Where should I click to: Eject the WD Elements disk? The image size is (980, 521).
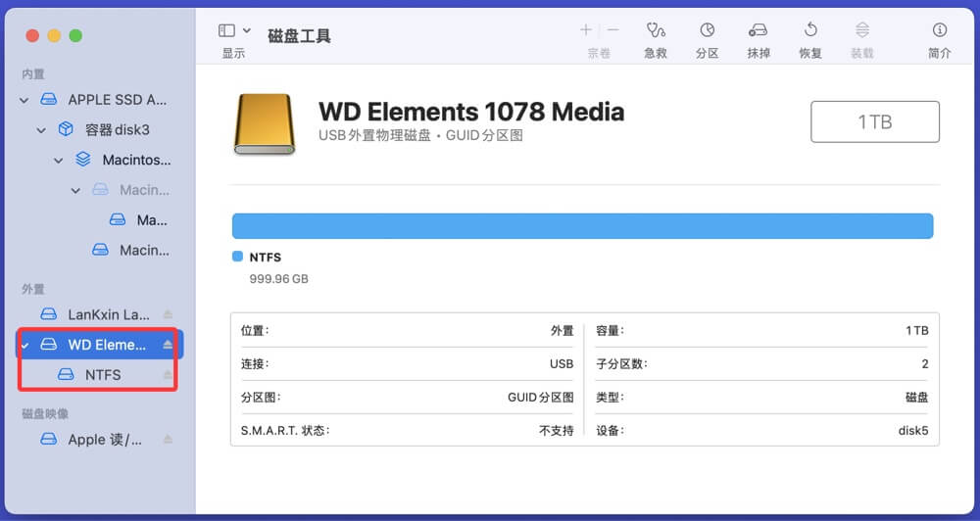168,345
